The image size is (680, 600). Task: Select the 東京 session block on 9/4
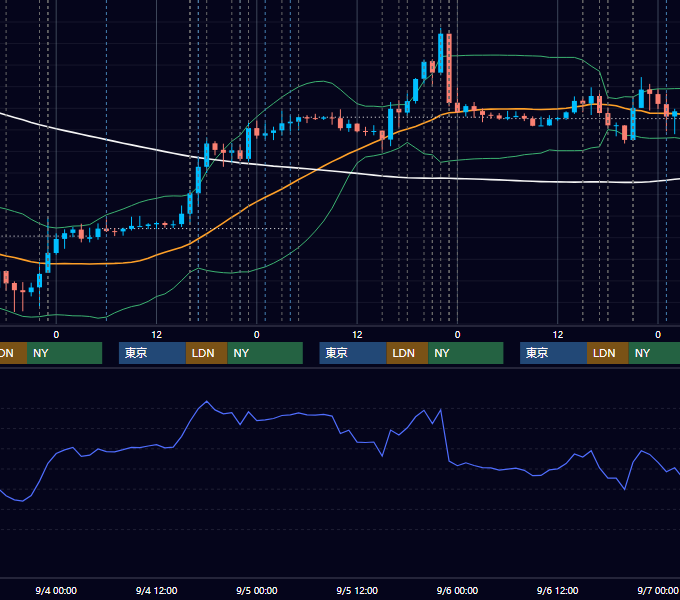coord(152,353)
